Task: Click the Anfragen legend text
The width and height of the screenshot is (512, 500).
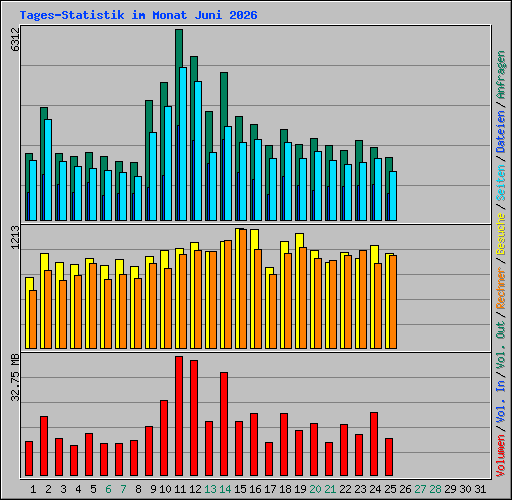Action: (x=501, y=74)
